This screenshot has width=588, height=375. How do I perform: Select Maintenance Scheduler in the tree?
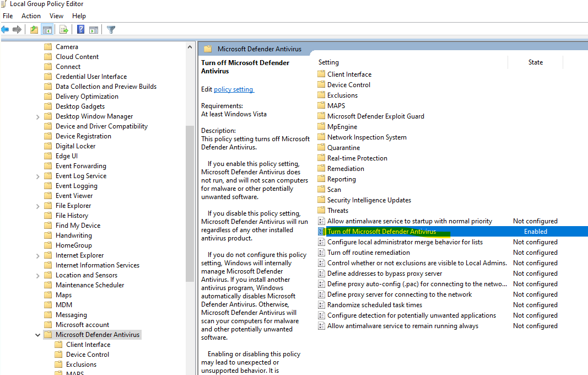90,285
